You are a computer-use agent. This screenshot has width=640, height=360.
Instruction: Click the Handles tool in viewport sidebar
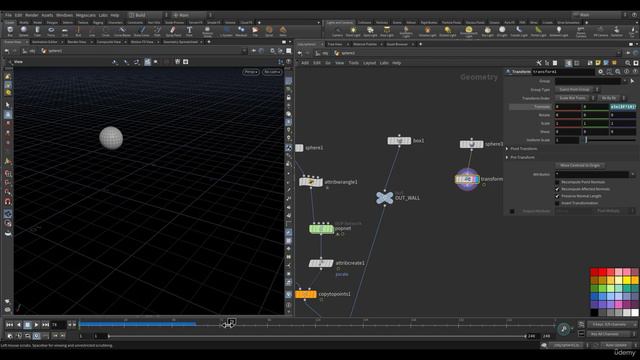click(x=8, y=115)
